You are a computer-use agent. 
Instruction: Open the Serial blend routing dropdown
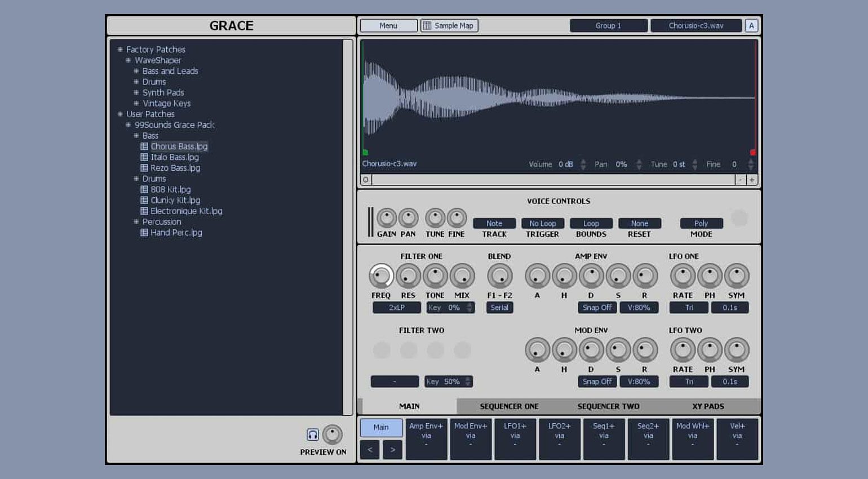[499, 308]
